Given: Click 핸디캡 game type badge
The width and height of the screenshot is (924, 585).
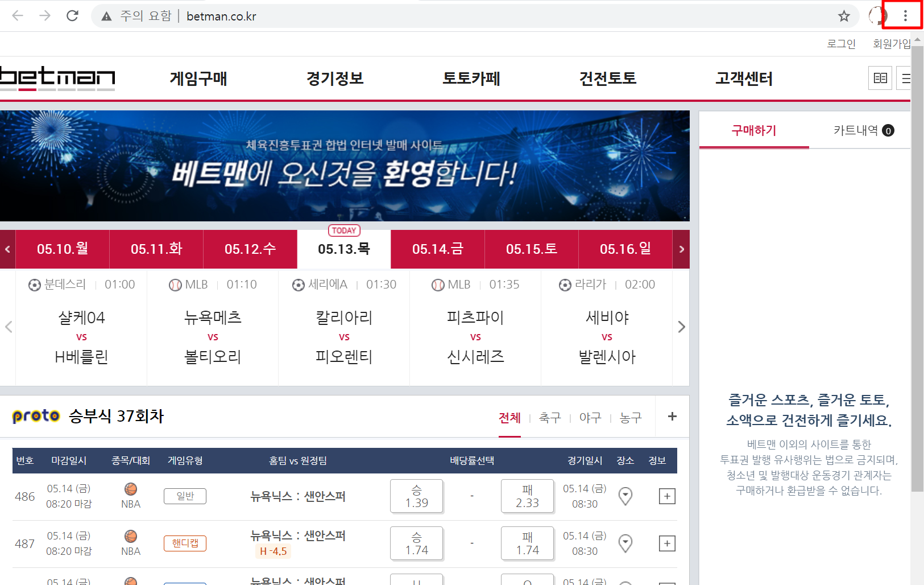Looking at the screenshot, I should (185, 543).
